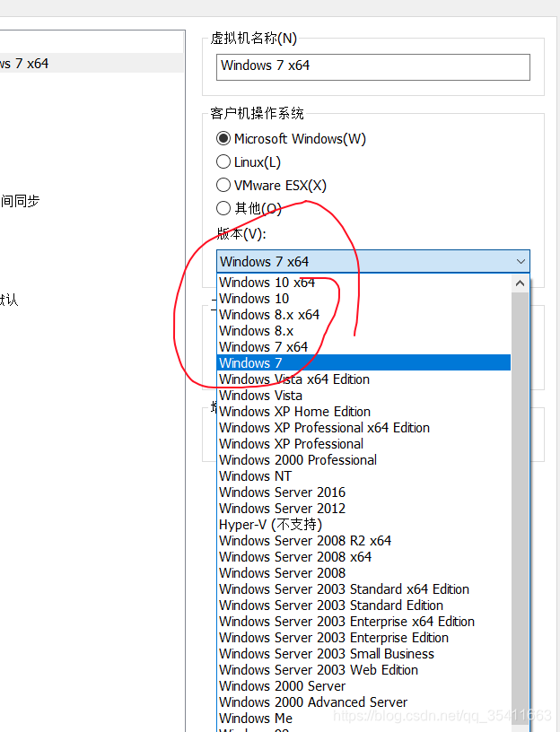Choose Windows 2000 Advanced Server
560x732 pixels.
(x=364, y=702)
